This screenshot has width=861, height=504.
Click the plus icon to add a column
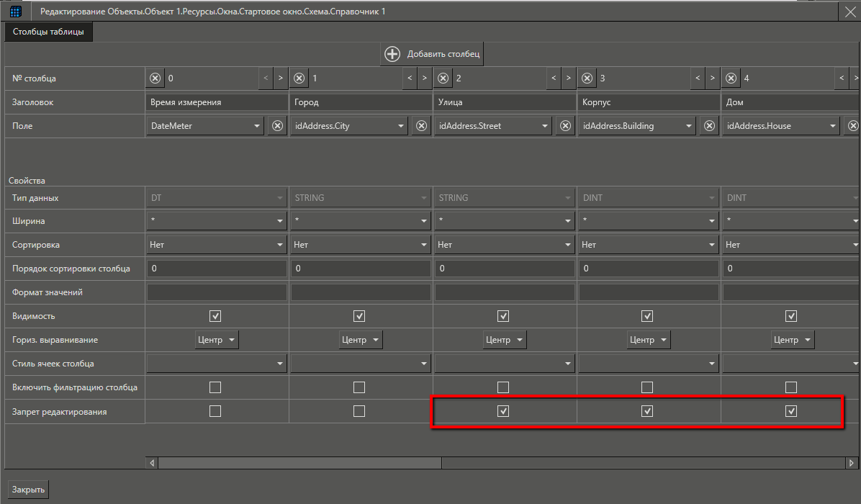click(x=392, y=54)
